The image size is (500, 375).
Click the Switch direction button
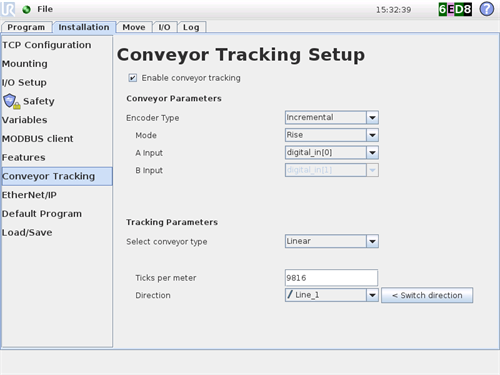point(427,295)
